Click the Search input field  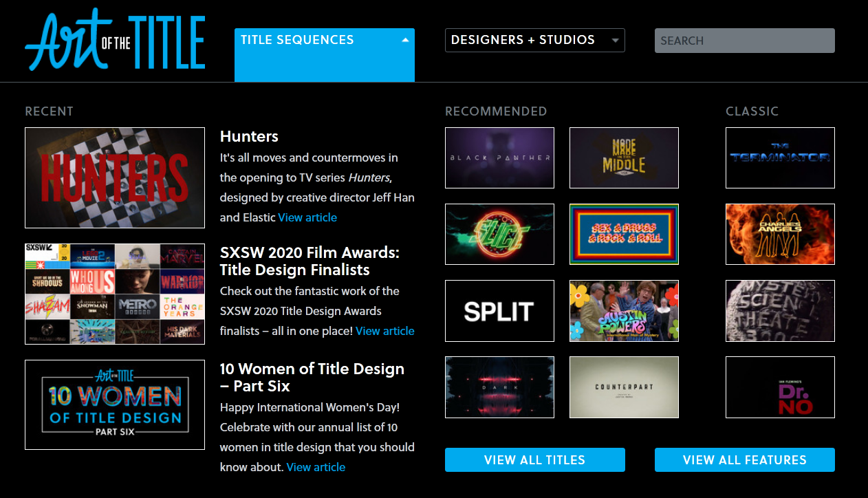(745, 41)
